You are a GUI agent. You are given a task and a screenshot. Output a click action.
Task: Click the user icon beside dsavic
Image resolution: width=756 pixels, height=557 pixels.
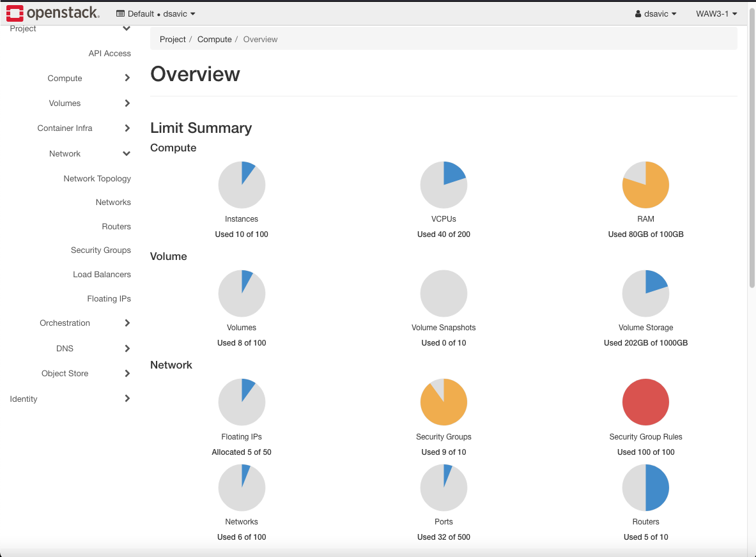click(638, 14)
